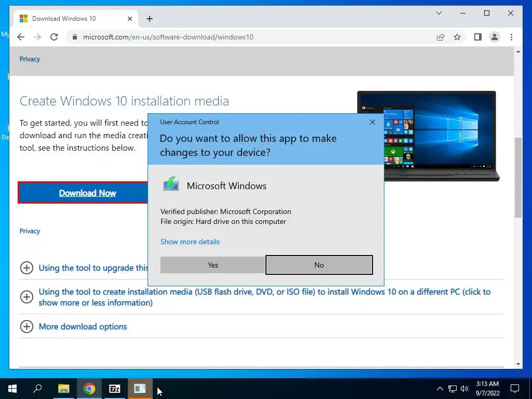Click No in User Account Control dialog

tap(319, 265)
